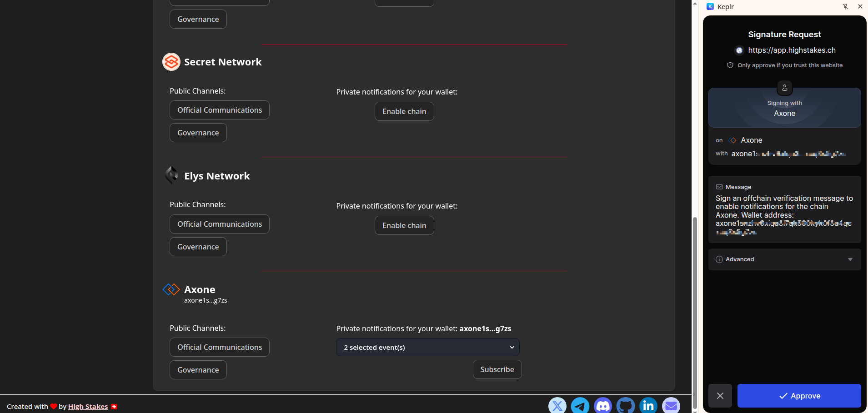Open High Stakes X (Twitter) profile icon
Viewport: 868px width, 413px height.
557,405
